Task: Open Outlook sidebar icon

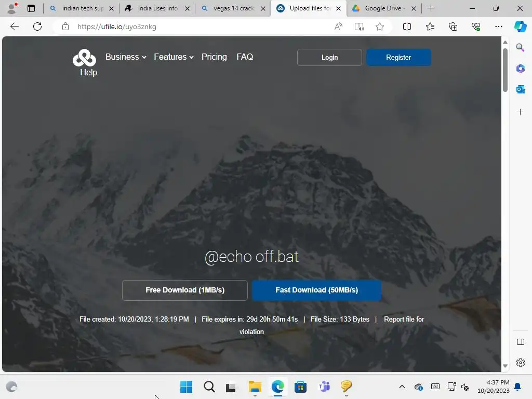Action: pos(520,89)
